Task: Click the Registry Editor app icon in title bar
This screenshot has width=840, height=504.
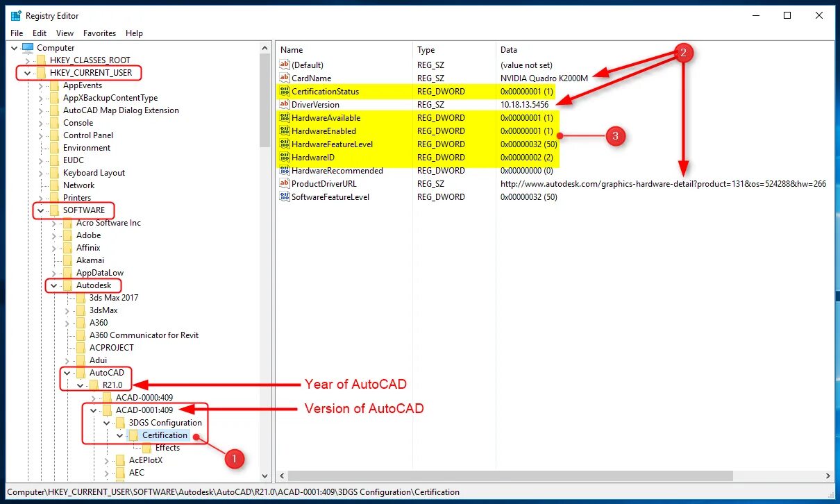Action: point(16,15)
